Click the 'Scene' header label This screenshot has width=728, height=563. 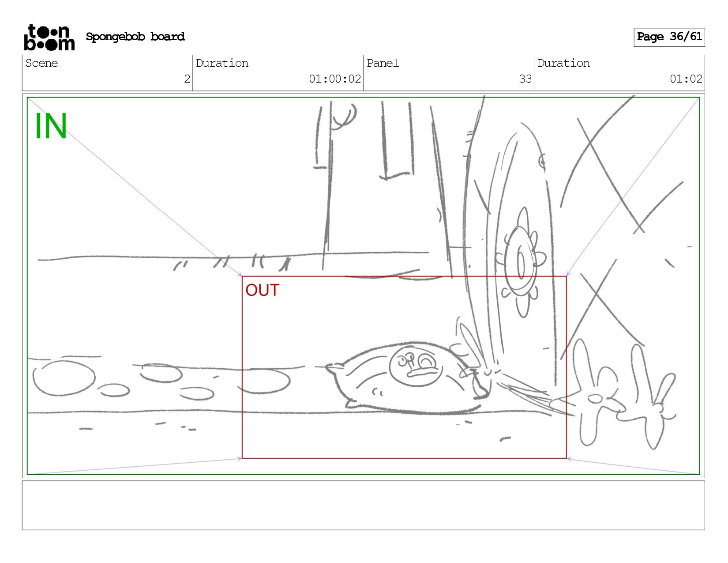[41, 63]
